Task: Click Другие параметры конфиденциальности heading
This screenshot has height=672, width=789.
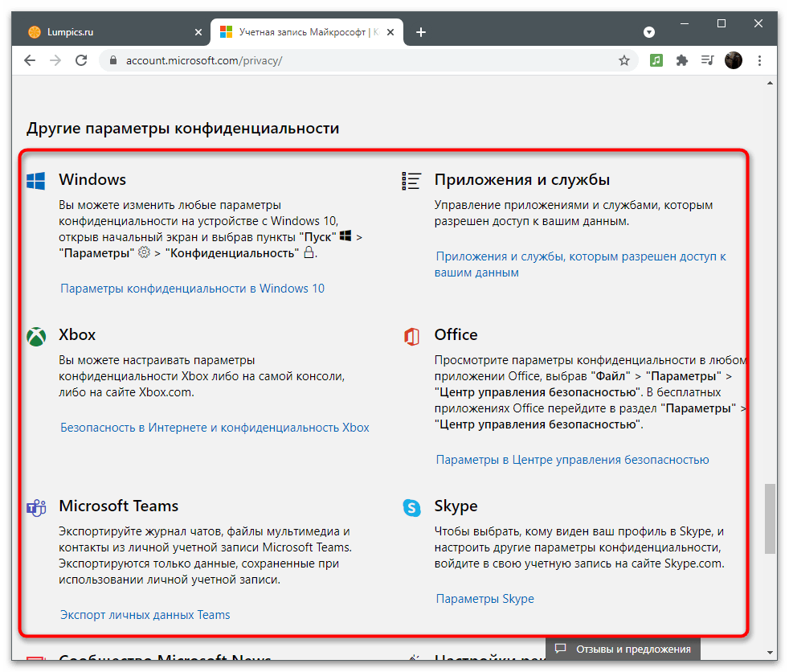Action: 182,129
